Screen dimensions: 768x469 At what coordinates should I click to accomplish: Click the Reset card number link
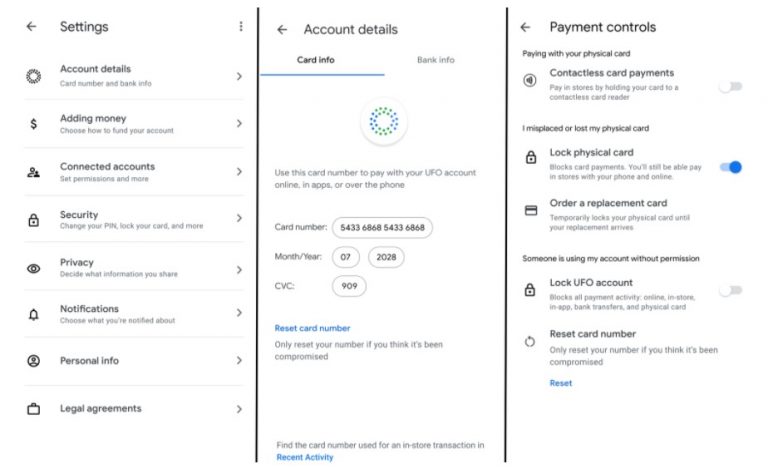pos(312,328)
